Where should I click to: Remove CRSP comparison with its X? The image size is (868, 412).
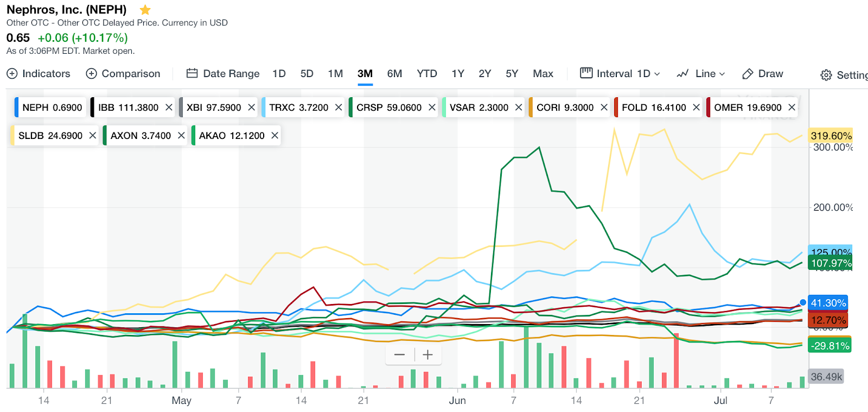point(432,107)
